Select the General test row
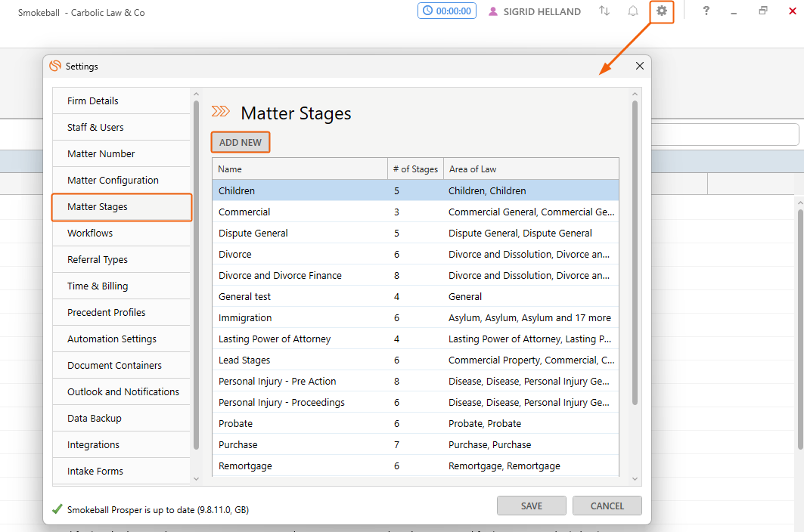The height and width of the screenshot is (532, 804). tap(415, 297)
